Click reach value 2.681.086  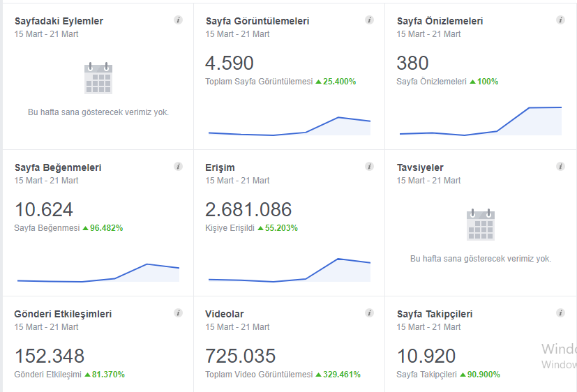[248, 210]
